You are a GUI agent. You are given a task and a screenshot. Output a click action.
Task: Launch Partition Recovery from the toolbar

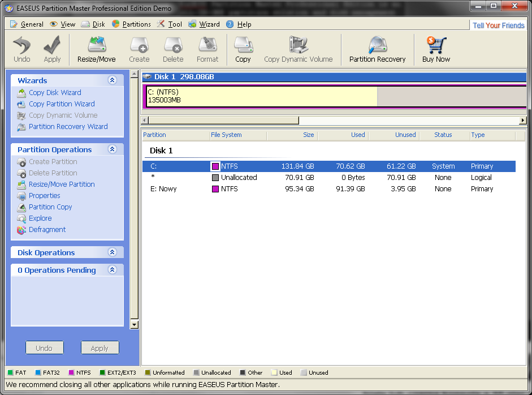pyautogui.click(x=377, y=49)
